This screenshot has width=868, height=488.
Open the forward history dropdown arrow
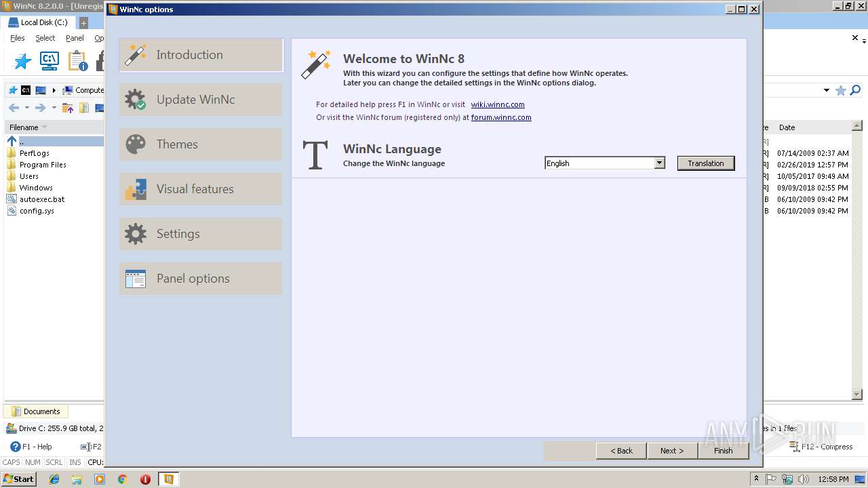(54, 108)
